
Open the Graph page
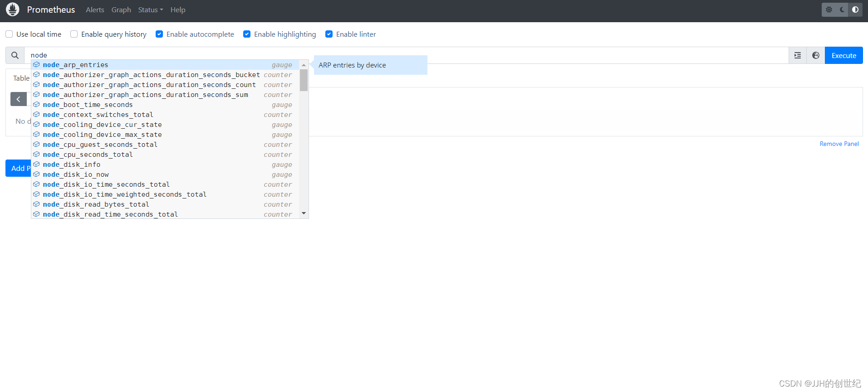(121, 10)
